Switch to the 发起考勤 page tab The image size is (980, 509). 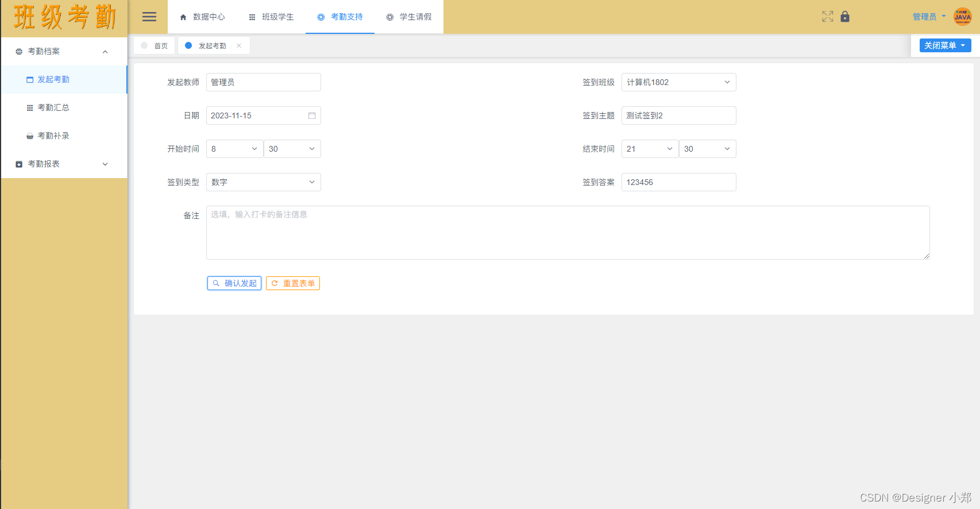pyautogui.click(x=213, y=45)
